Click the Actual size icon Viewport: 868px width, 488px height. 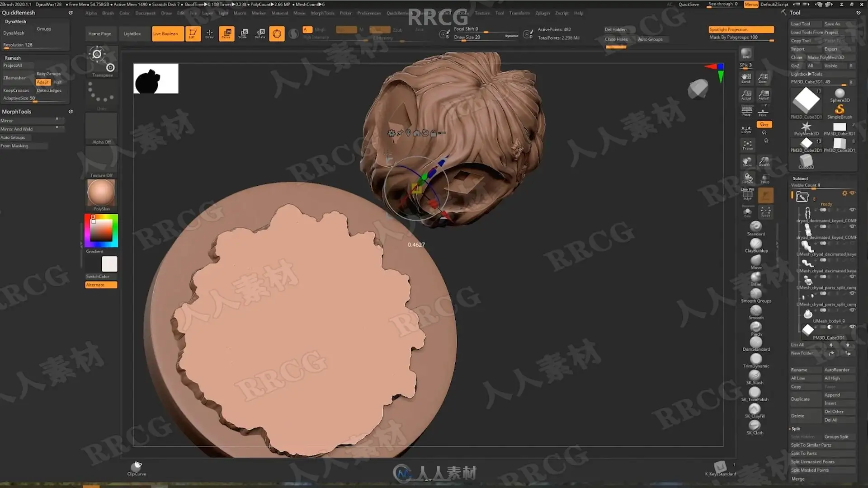746,95
